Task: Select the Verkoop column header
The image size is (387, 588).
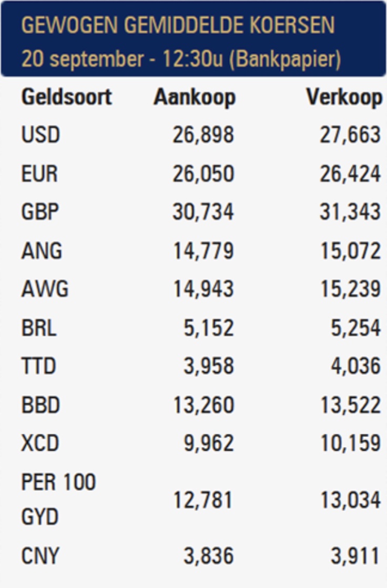Action: [344, 97]
